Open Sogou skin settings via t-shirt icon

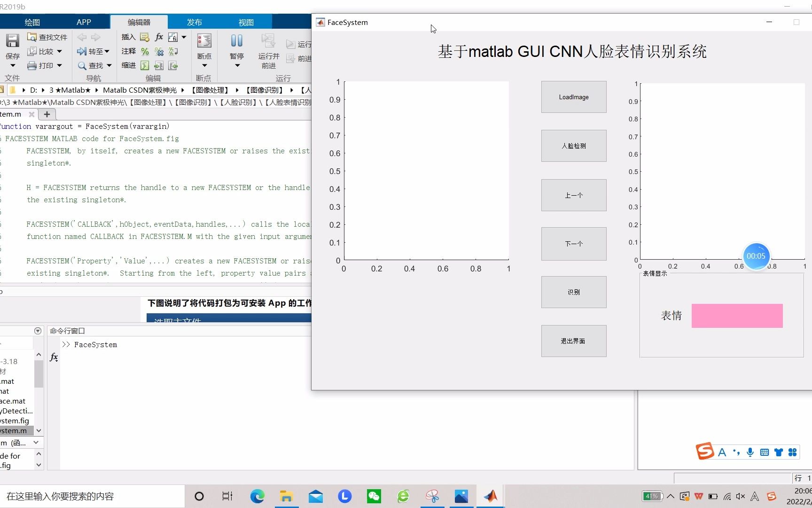coord(779,452)
